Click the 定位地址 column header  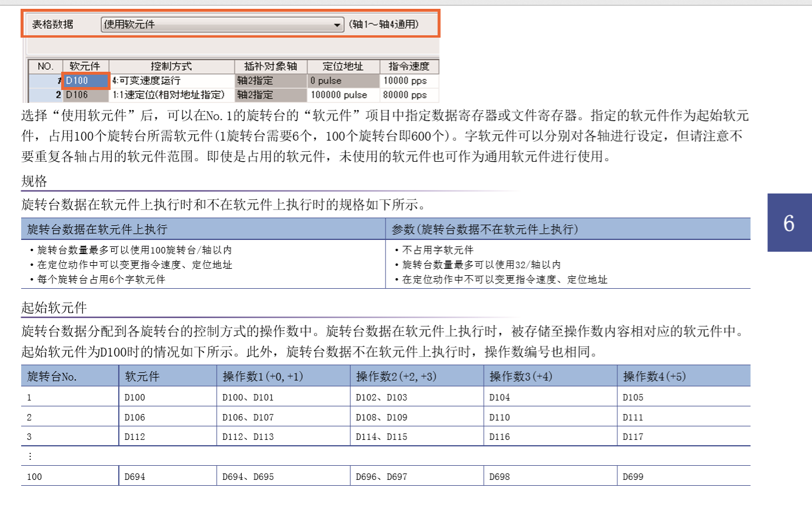pyautogui.click(x=343, y=66)
